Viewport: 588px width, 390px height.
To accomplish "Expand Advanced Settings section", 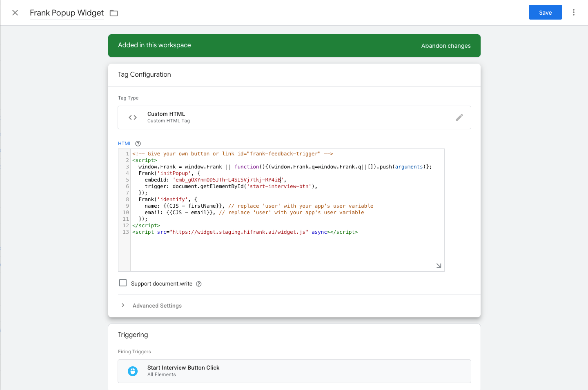I will [x=123, y=305].
